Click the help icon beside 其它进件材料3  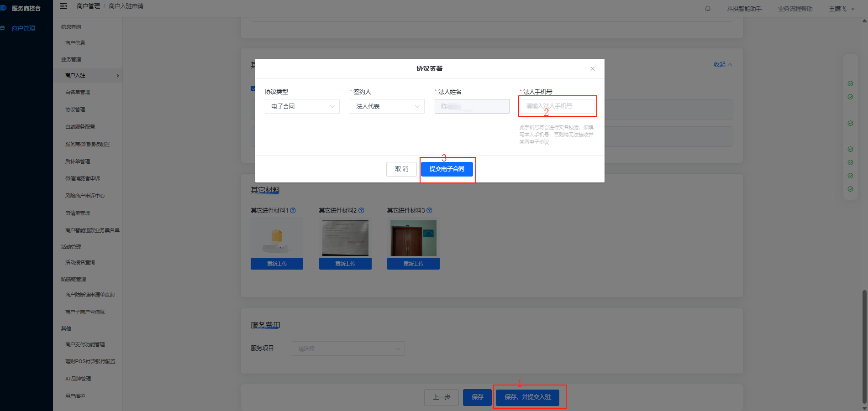tap(429, 210)
